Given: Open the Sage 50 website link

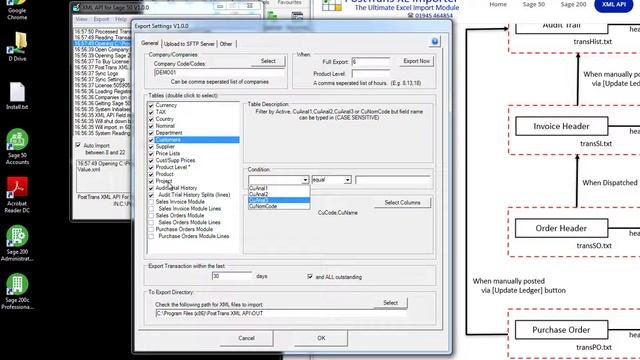Looking at the screenshot, I should tap(533, 4).
